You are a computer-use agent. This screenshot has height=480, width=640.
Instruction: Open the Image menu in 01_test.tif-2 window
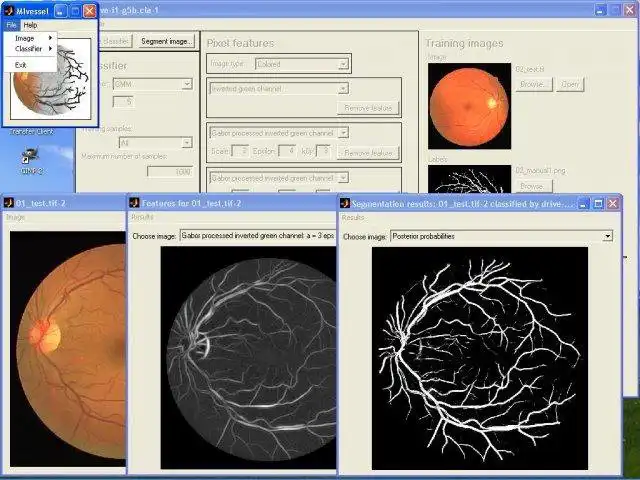(16, 218)
